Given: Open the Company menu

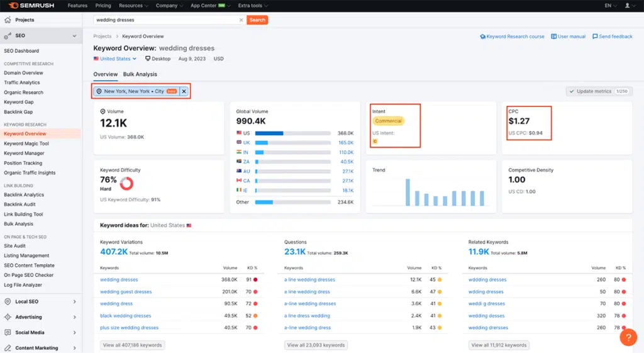Looking at the screenshot, I should [x=169, y=5].
